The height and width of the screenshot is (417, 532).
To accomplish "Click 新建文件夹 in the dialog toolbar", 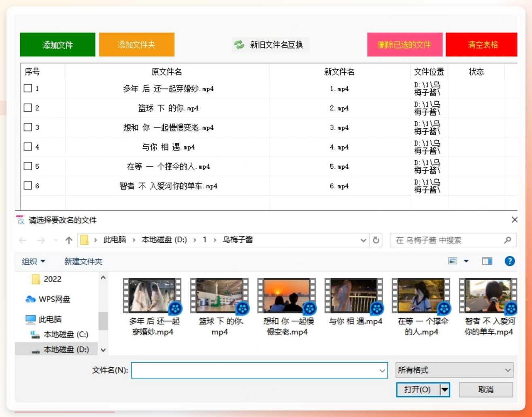I will [83, 261].
